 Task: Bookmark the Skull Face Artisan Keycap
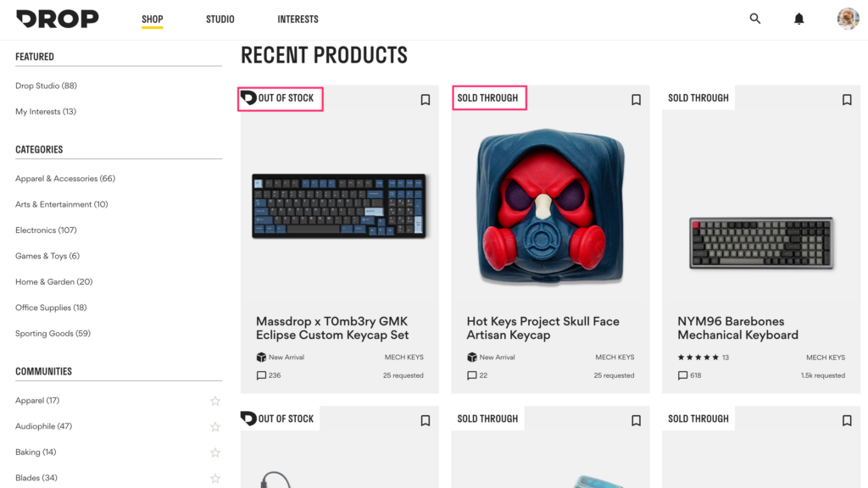pyautogui.click(x=636, y=99)
